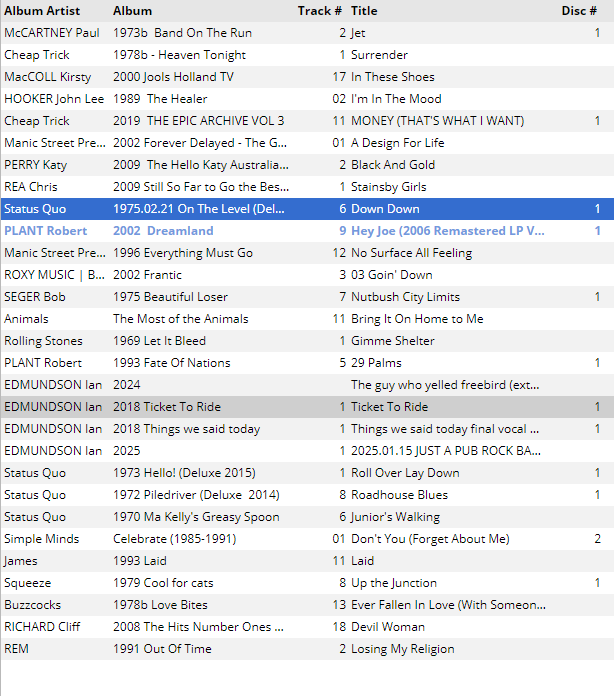Click artist Squeeze
The height and width of the screenshot is (696, 614).
pos(28,583)
